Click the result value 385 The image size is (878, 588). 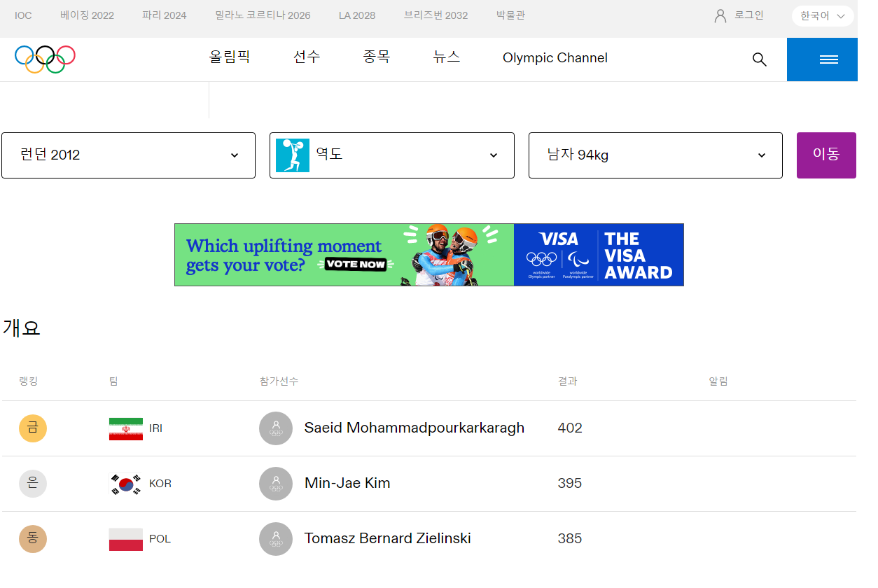(x=570, y=538)
